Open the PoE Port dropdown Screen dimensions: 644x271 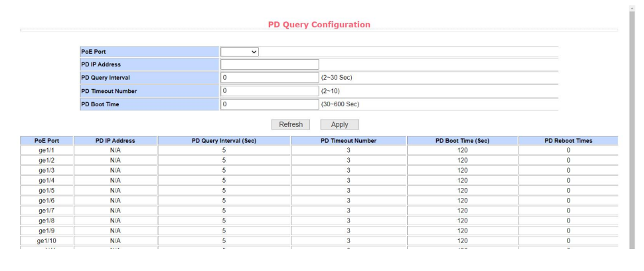pos(240,52)
